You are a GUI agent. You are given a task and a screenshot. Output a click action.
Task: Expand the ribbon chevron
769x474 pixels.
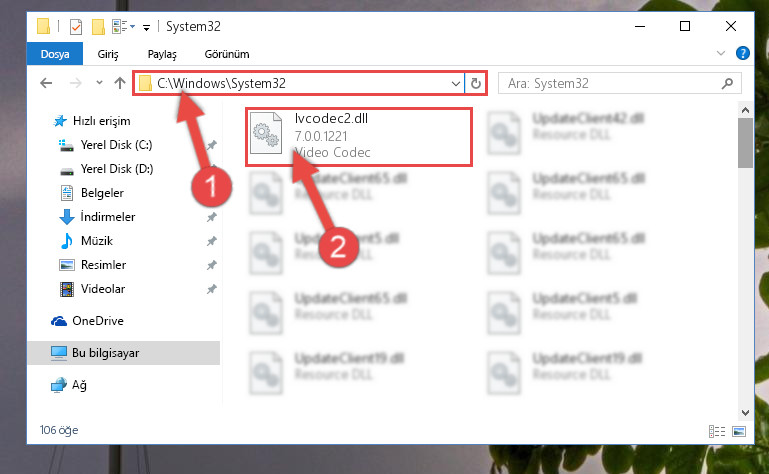(720, 53)
